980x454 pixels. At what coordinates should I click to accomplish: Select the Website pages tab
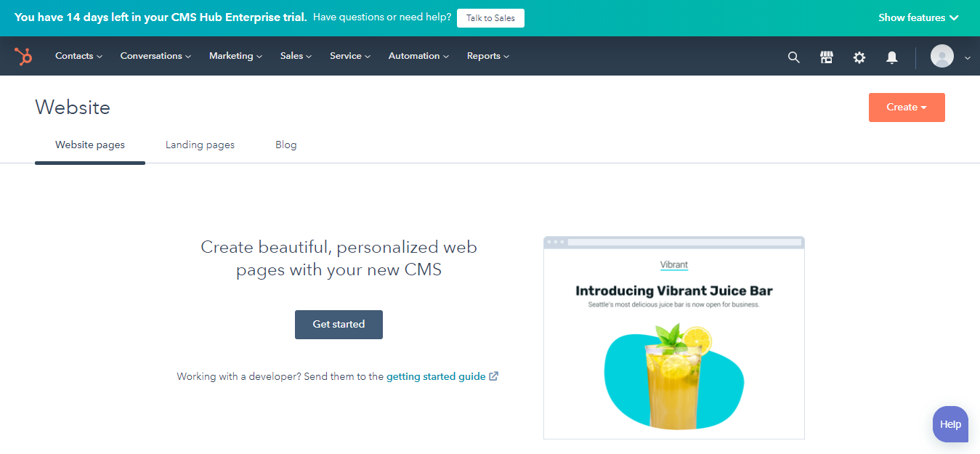coord(89,145)
